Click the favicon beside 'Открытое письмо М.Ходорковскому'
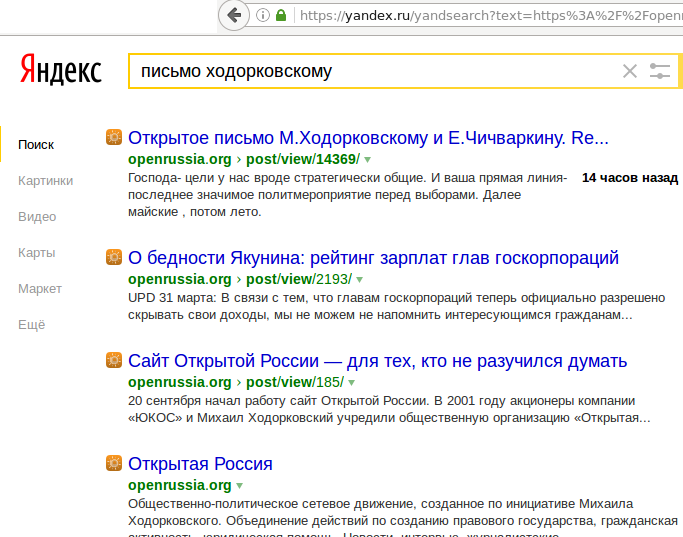 (x=114, y=137)
